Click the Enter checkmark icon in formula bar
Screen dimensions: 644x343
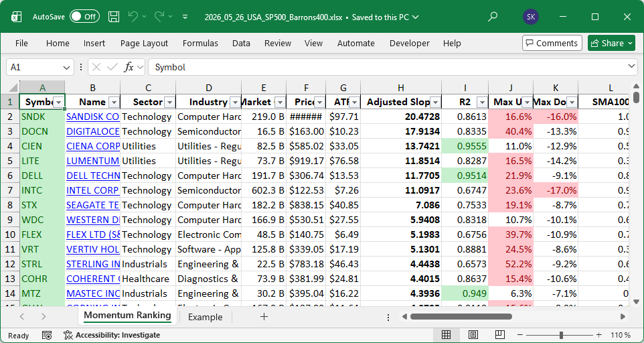tap(112, 68)
